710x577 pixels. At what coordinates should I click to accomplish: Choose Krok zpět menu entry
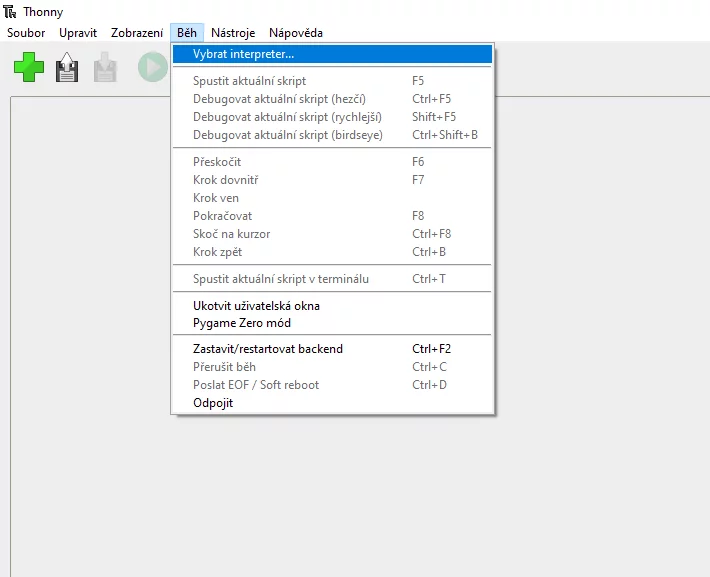pos(332,252)
